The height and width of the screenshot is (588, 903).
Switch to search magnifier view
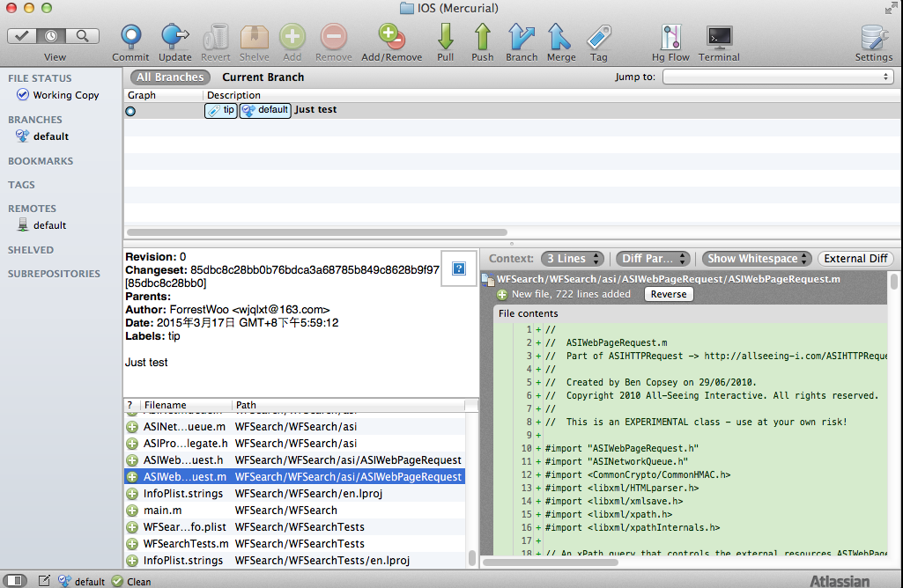click(82, 36)
